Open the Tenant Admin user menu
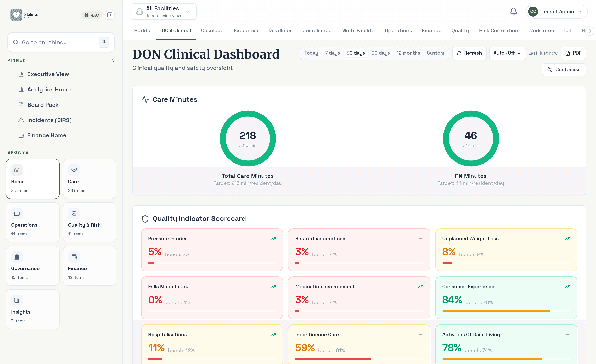The image size is (596, 364). (x=556, y=11)
